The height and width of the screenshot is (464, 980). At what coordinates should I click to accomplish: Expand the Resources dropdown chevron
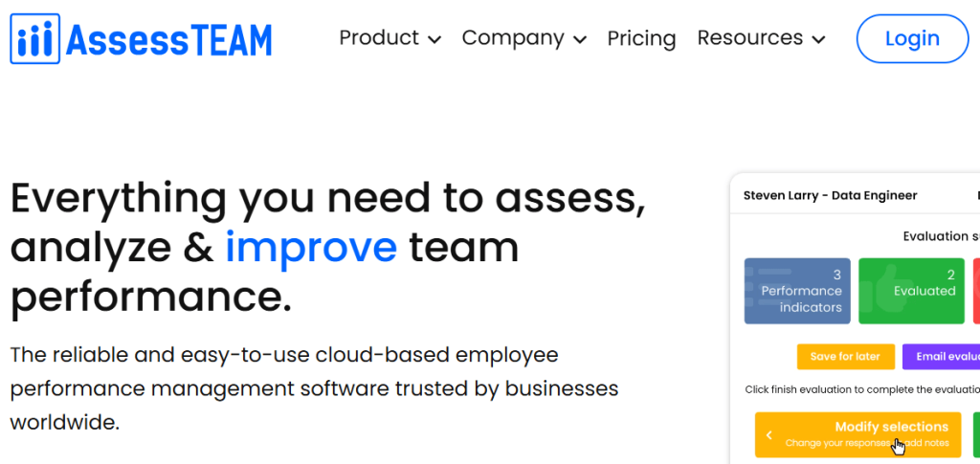click(x=818, y=40)
